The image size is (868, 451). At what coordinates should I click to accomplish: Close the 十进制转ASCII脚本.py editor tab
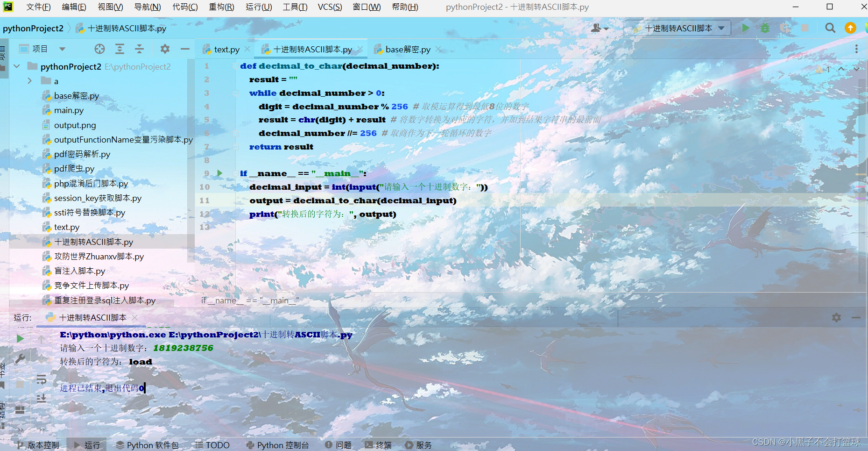point(360,49)
